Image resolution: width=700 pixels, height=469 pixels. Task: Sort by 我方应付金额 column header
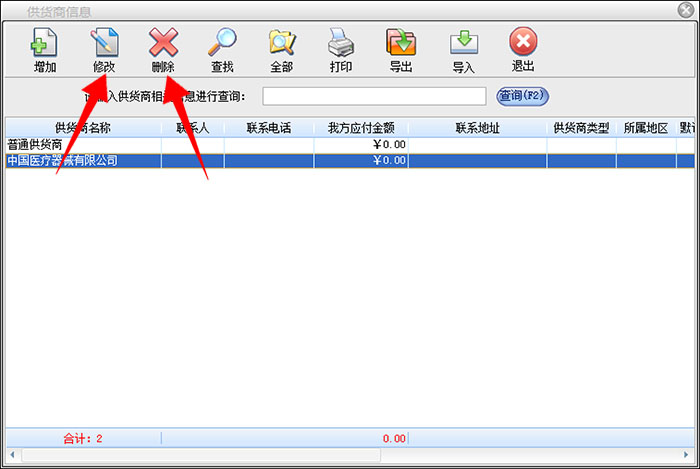[361, 128]
